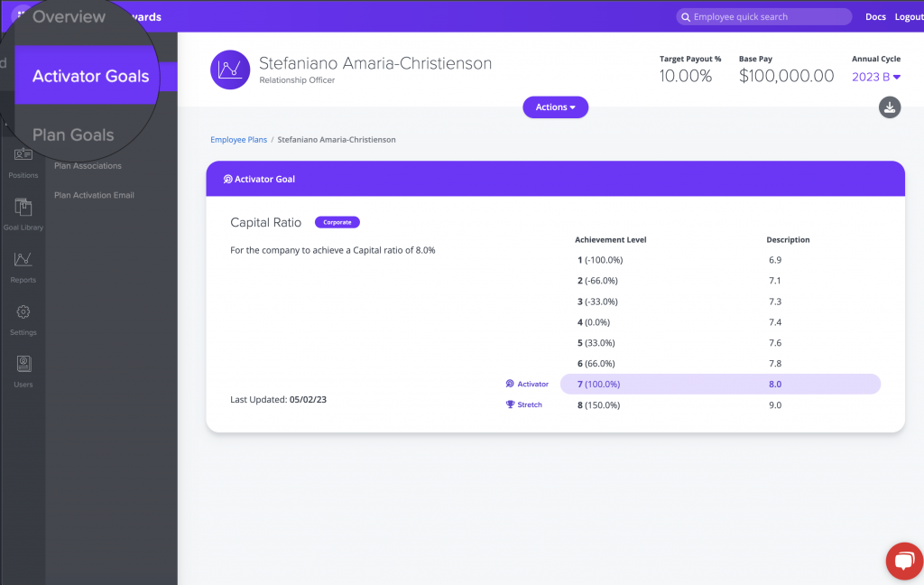Image resolution: width=924 pixels, height=585 pixels.
Task: Open the red chat bubble widget
Action: coord(901,561)
